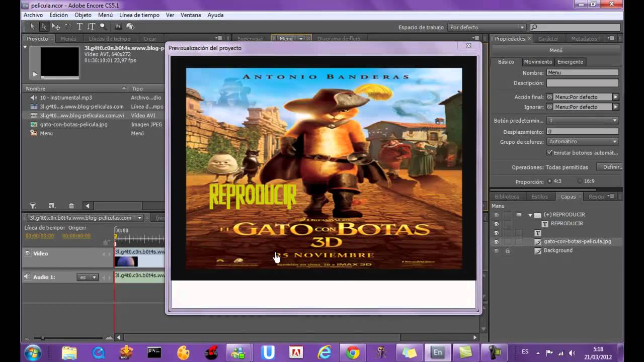The height and width of the screenshot is (362, 644).
Task: Click zoom-in mountains icon on timeline
Action: pos(109,338)
